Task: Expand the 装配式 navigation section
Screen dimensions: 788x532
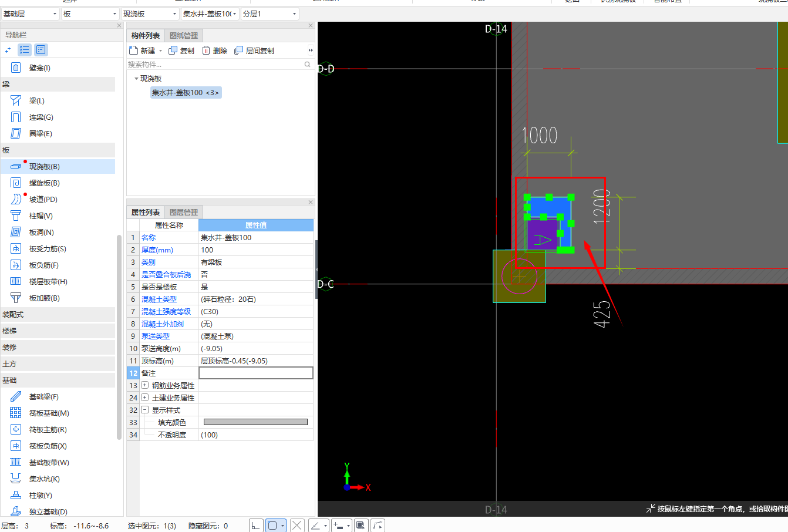Action: pos(58,315)
